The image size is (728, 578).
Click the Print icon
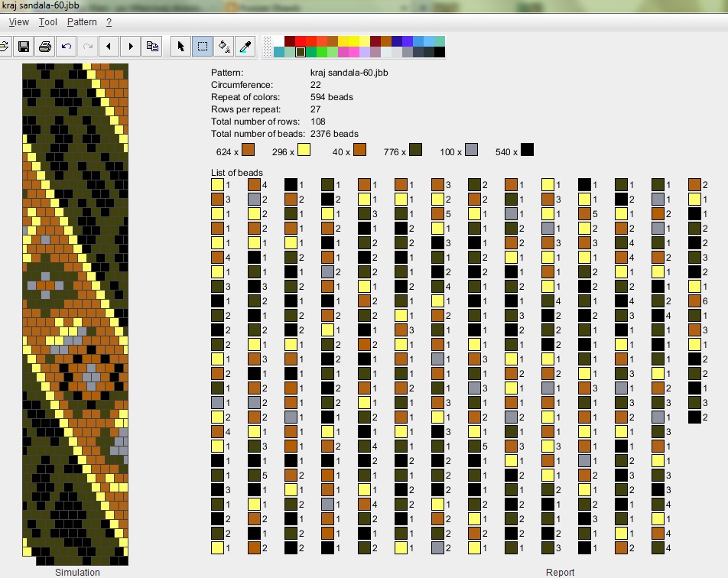45,47
